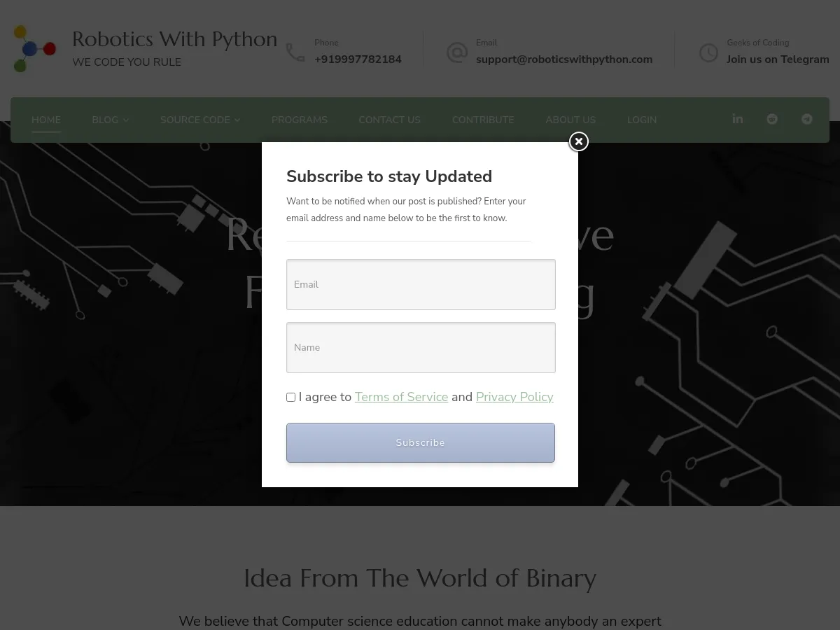The width and height of the screenshot is (840, 630).
Task: Open the LinkedIn social icon
Action: pyautogui.click(x=737, y=119)
